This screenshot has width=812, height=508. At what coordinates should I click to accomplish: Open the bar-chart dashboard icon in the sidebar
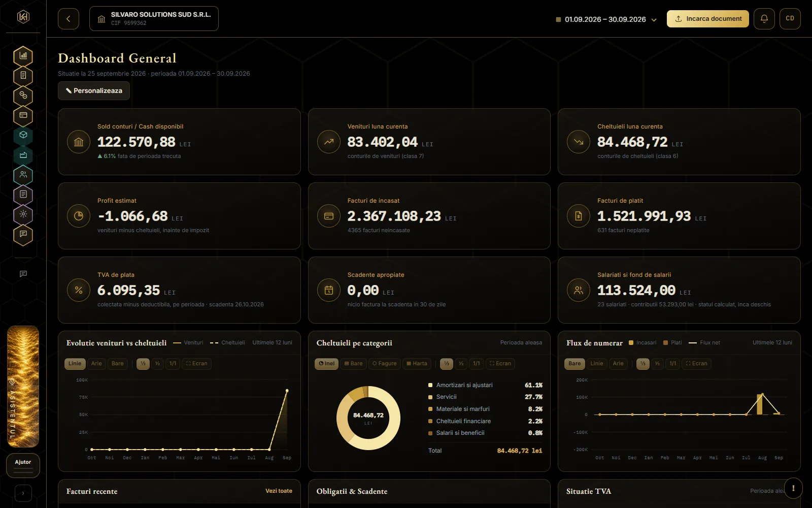point(23,56)
